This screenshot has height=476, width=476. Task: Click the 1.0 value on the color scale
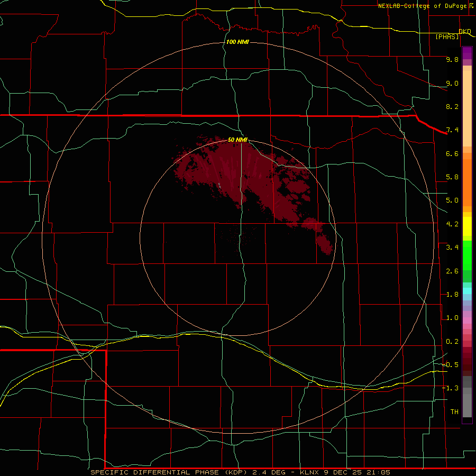(x=452, y=318)
